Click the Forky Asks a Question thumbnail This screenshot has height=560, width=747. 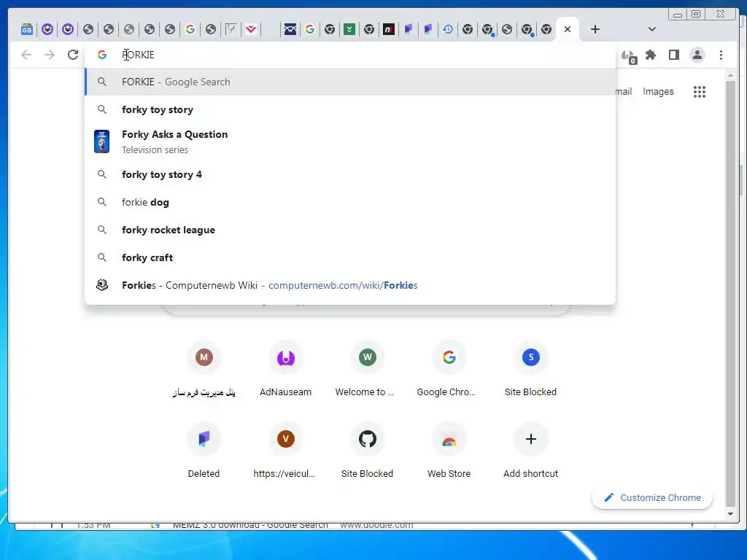point(101,141)
